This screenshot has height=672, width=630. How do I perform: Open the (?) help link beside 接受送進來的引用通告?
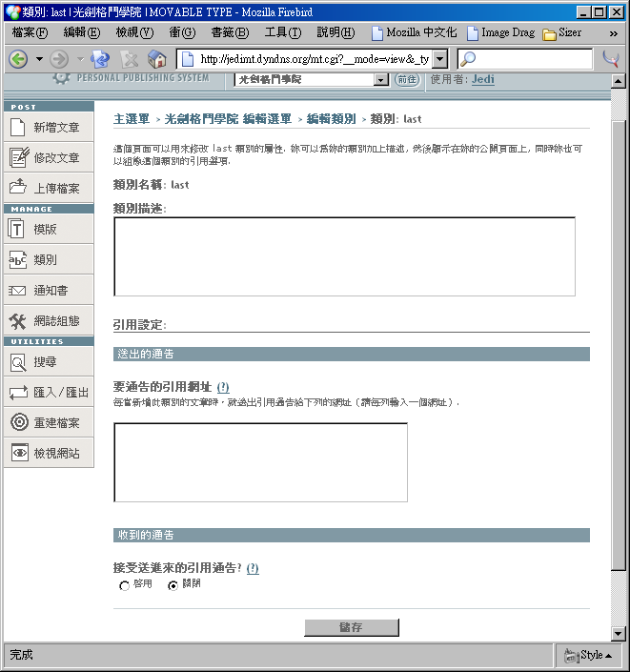coord(253,569)
